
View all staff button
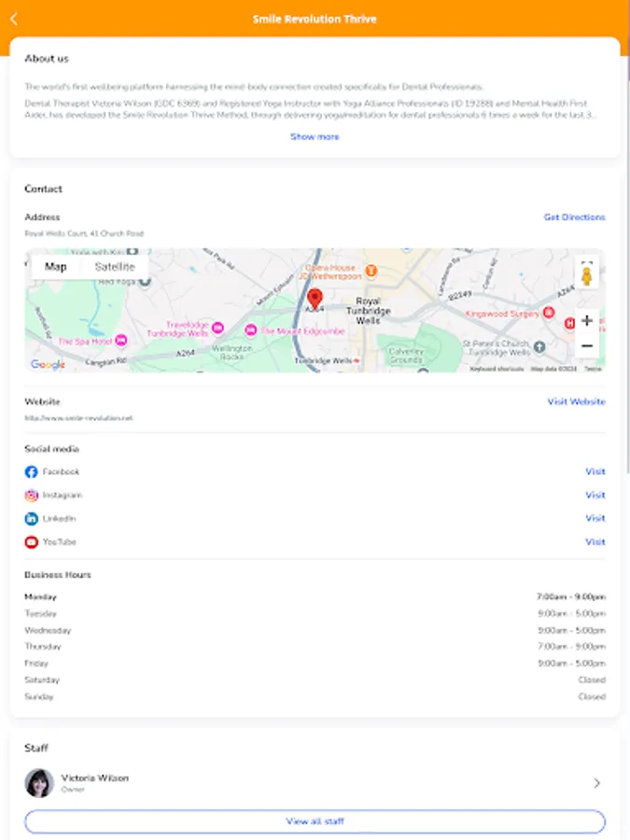(x=315, y=821)
